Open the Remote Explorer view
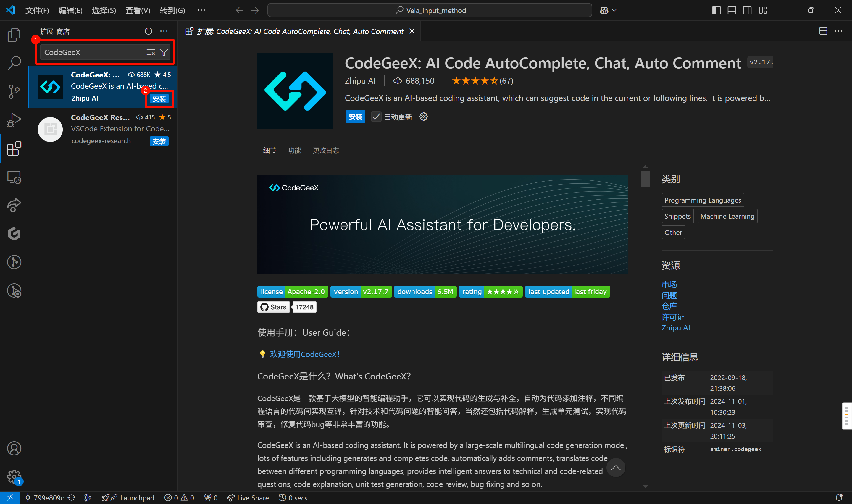The height and width of the screenshot is (504, 852). (14, 177)
